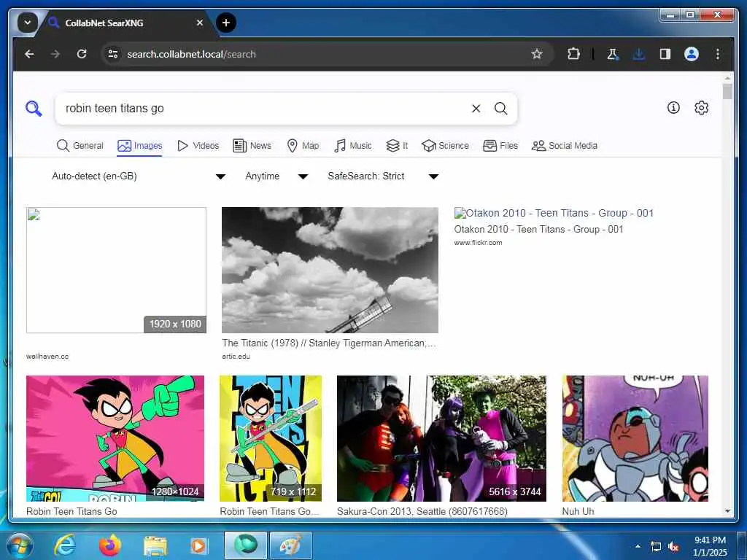Toggle the browser side panel
Image resolution: width=747 pixels, height=560 pixels.
(x=665, y=54)
